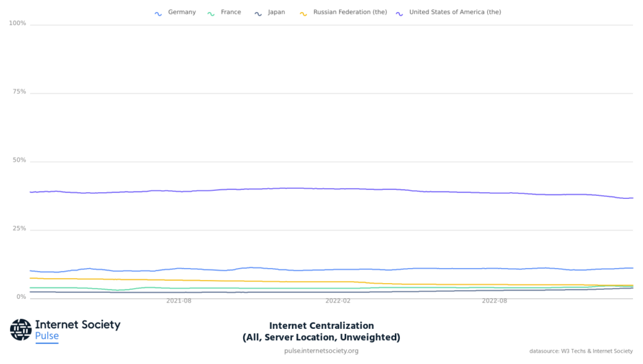Image resolution: width=643 pixels, height=364 pixels.
Task: Click the 100% y-axis label
Action: [18, 24]
